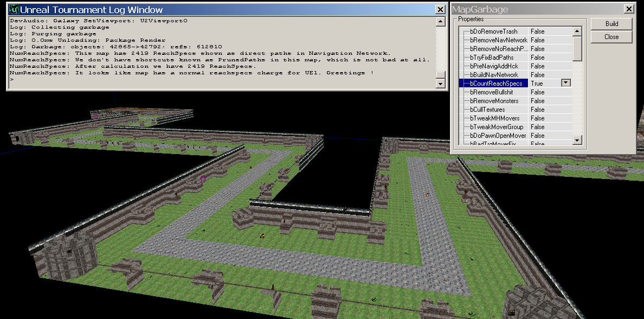Click the Close button in MapGarbage
Viewport: 644px width, 319px height.
611,37
